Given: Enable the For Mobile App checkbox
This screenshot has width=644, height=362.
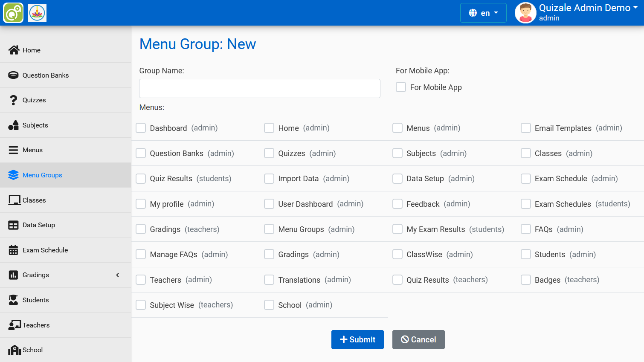Looking at the screenshot, I should (x=400, y=87).
